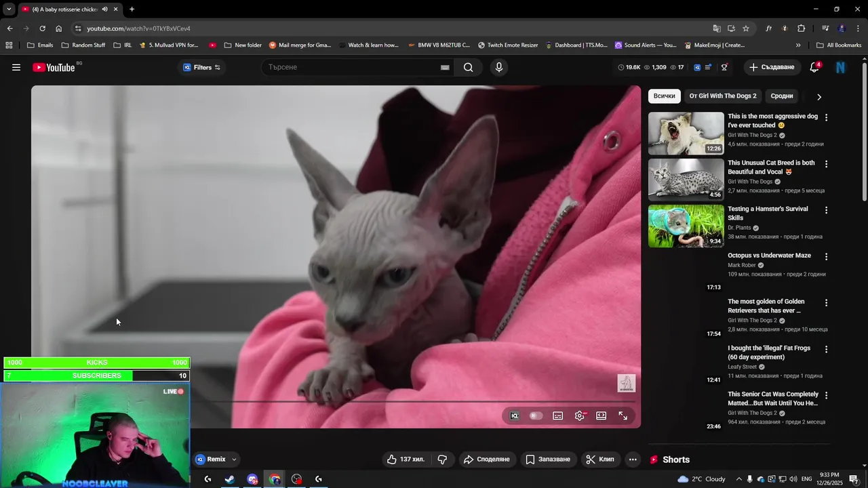The image size is (868, 488).
Task: Open 'All Bookmarks' folder
Action: pyautogui.click(x=839, y=45)
